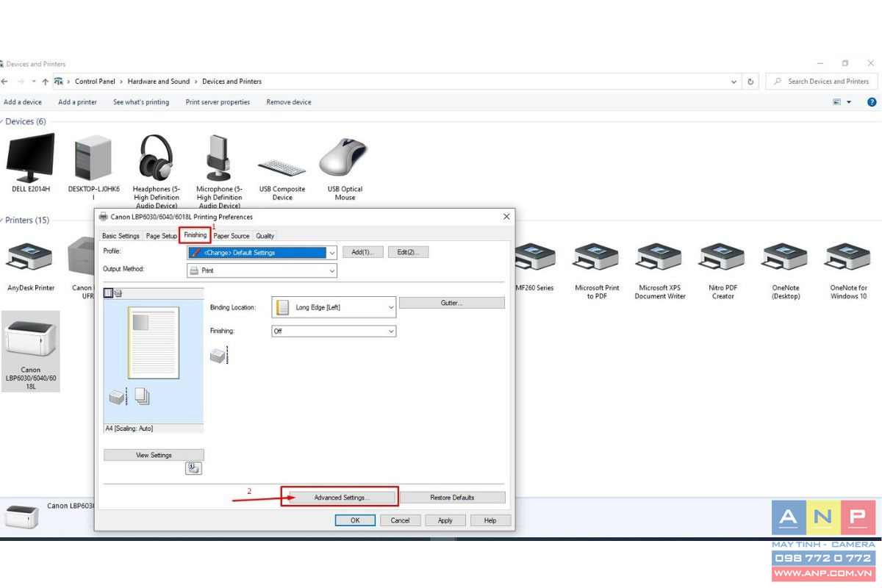
Task: Click the blue help icon in toolbar
Action: coord(872,102)
